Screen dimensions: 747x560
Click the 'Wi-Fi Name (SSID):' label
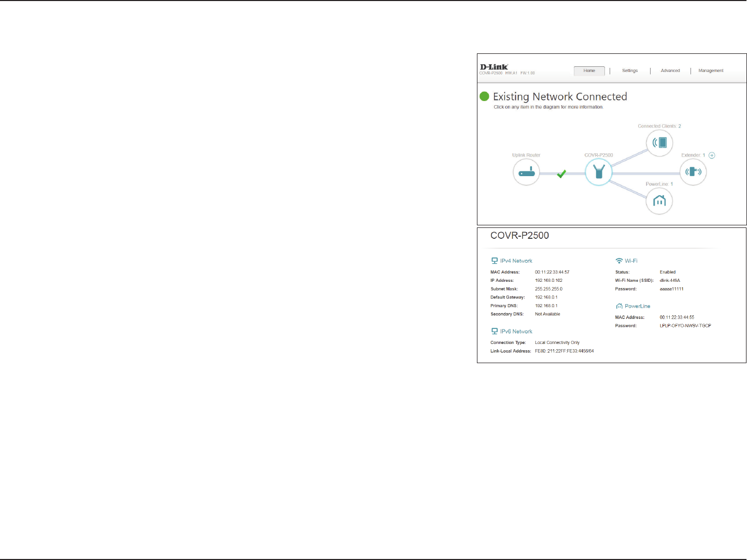[x=635, y=281]
